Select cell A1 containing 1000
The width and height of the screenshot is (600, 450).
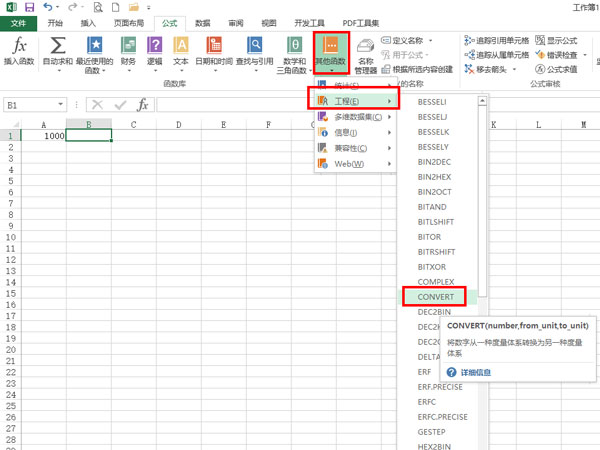tap(43, 136)
